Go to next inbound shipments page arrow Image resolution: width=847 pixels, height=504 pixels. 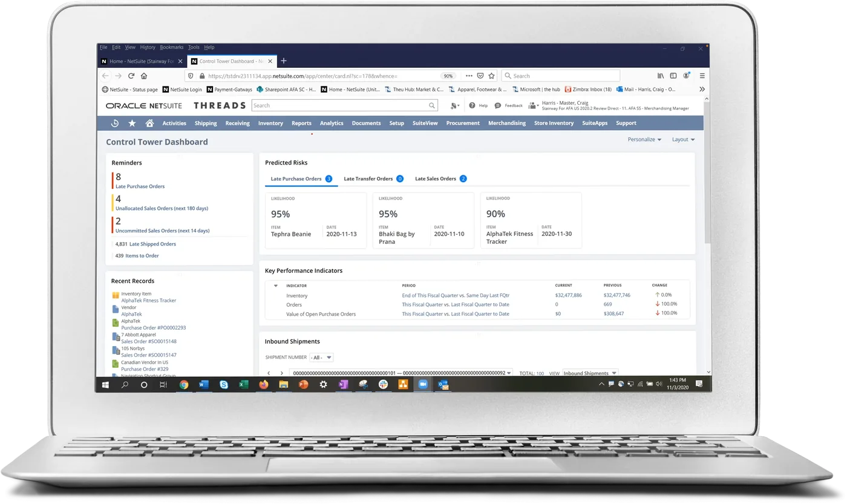click(x=281, y=373)
